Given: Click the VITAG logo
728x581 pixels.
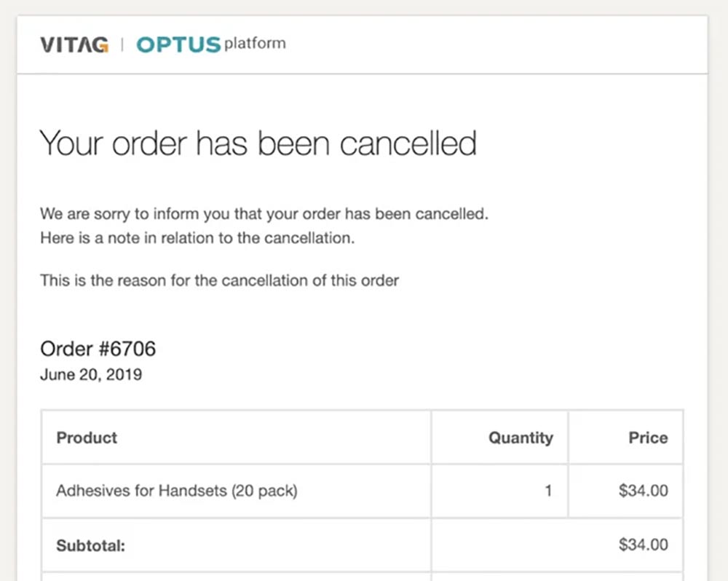Looking at the screenshot, I should click(74, 44).
